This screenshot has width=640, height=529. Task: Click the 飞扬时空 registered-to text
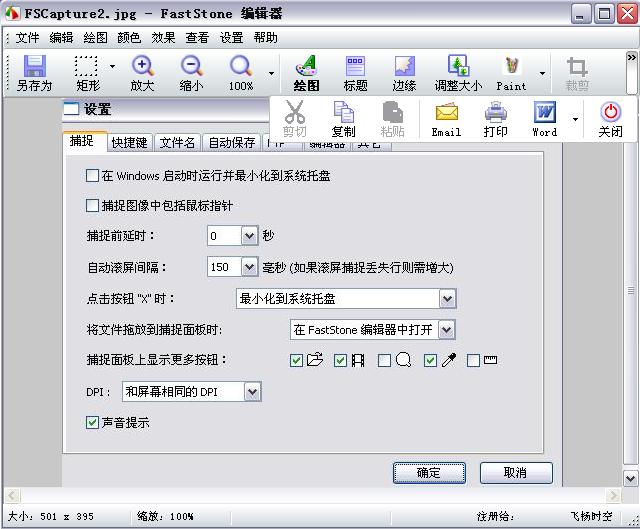point(591,516)
